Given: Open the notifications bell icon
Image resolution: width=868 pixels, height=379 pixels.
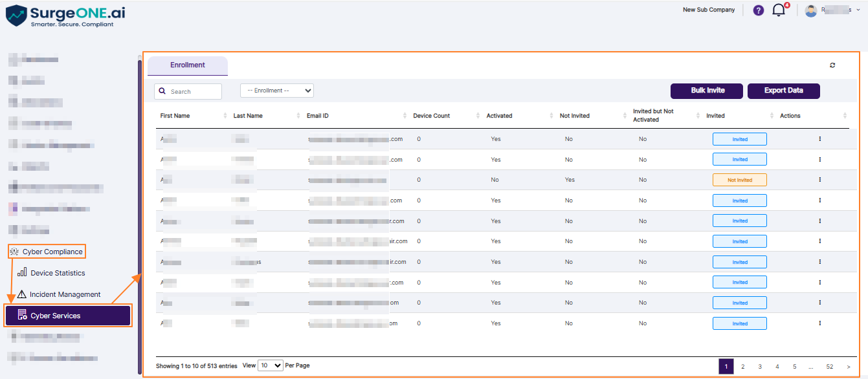Looking at the screenshot, I should point(779,10).
